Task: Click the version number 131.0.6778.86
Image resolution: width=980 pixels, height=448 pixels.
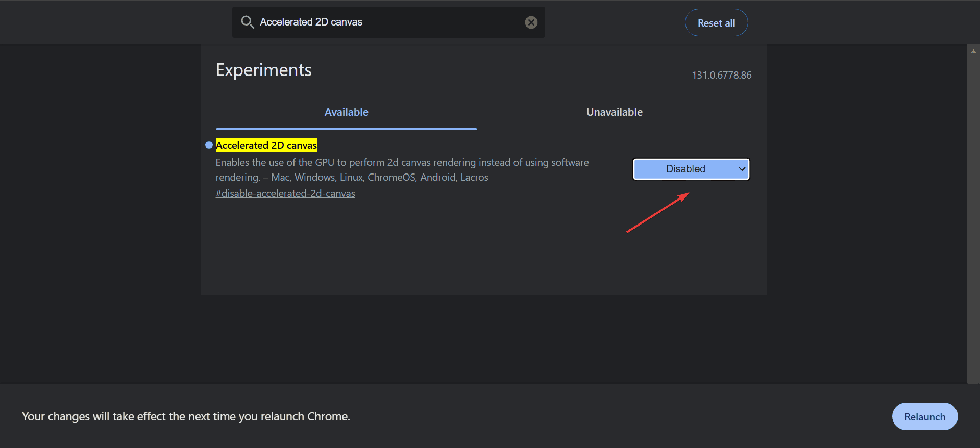Action: pyautogui.click(x=721, y=75)
